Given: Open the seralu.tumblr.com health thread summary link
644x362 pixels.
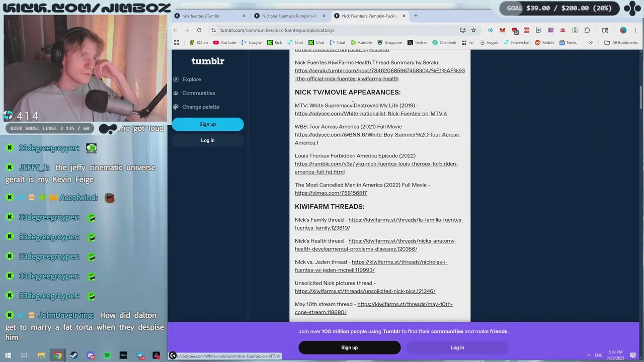Looking at the screenshot, I should click(380, 74).
